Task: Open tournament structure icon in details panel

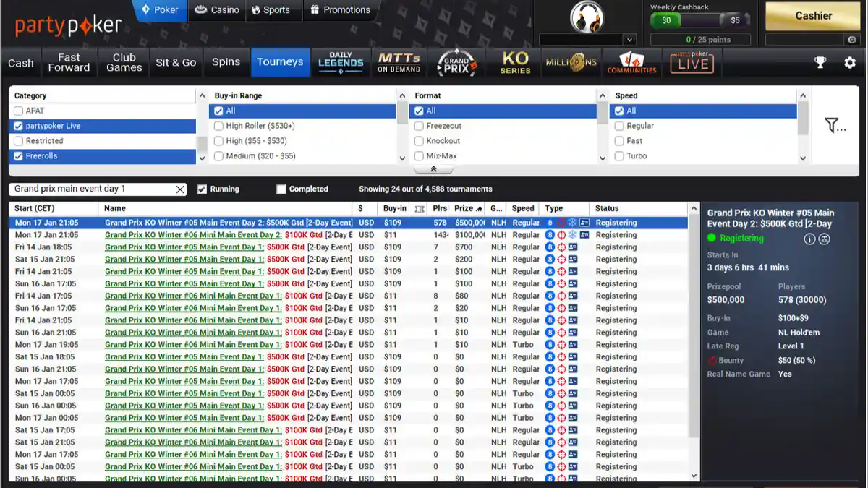Action: 824,239
